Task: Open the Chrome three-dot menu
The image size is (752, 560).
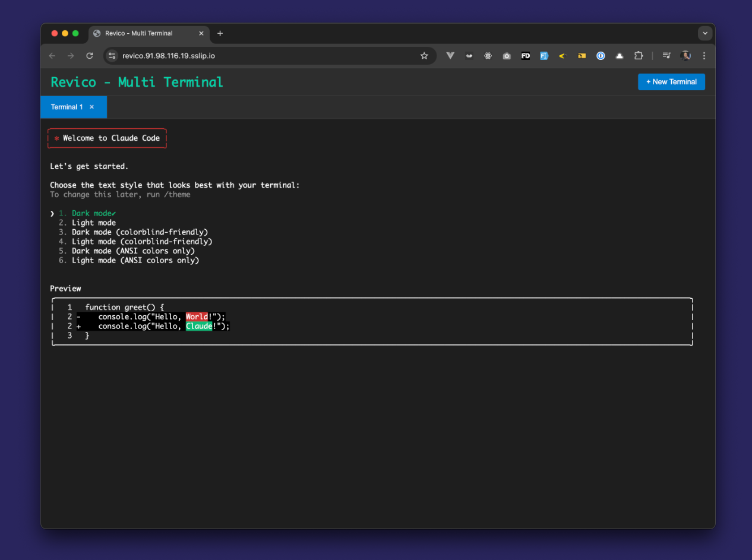Action: pos(704,56)
